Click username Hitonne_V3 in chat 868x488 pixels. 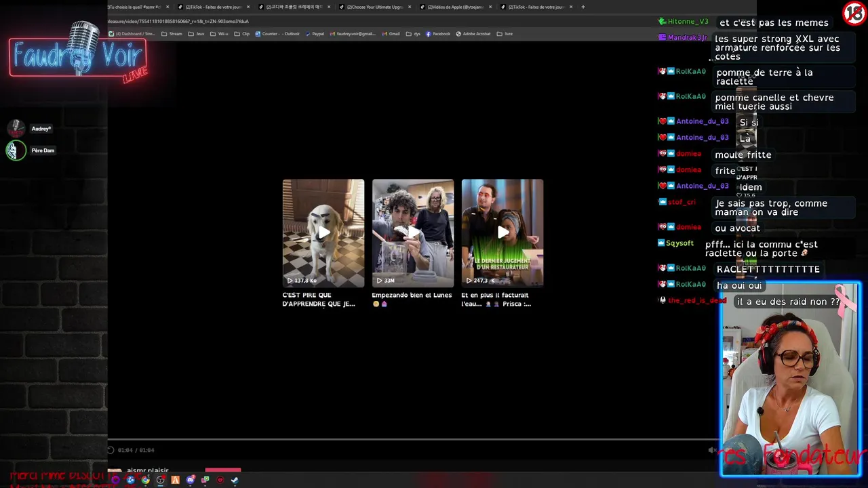(x=688, y=22)
